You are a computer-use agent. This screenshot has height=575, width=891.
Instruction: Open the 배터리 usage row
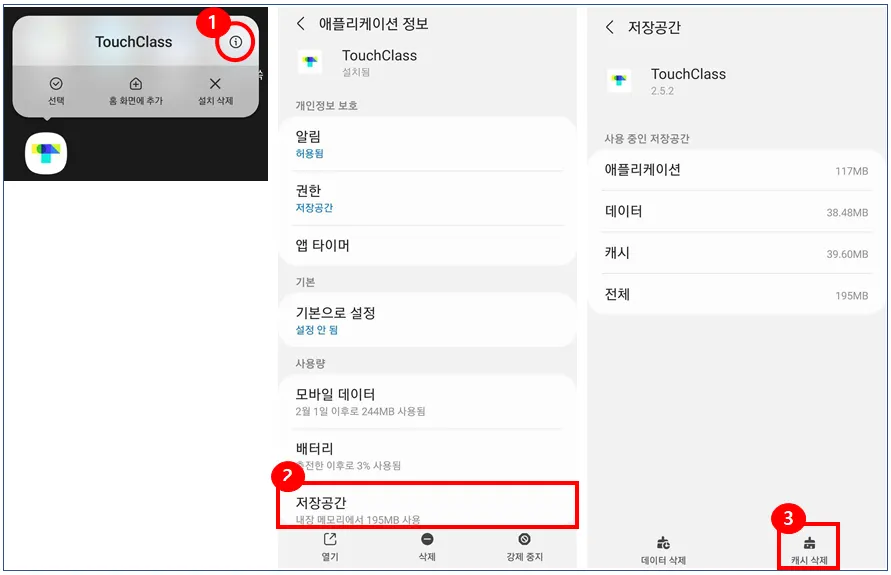point(427,456)
